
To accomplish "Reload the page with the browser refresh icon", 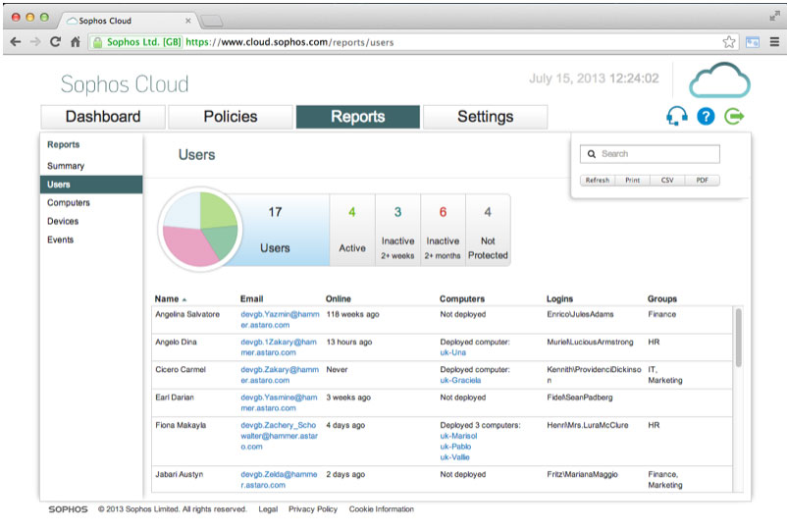I will click(x=55, y=42).
